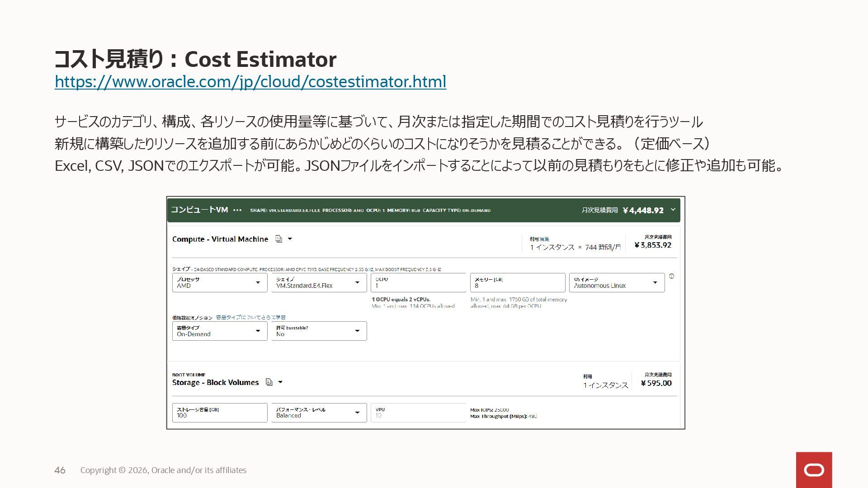Click the 利用編集 edit link
Screen dimensions: 868x488
[x=544, y=239]
